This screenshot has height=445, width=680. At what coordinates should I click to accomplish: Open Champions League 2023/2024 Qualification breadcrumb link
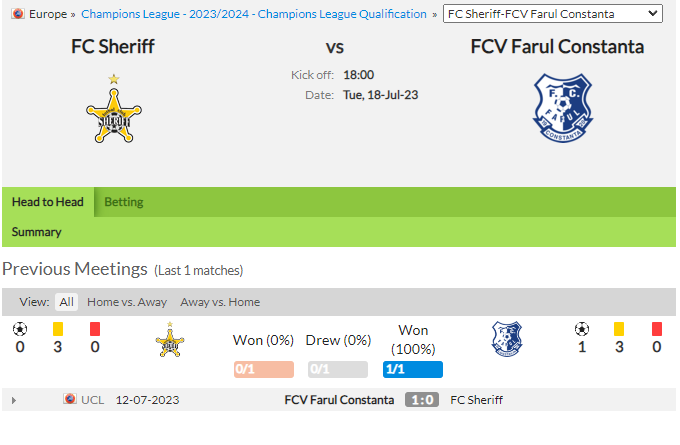tap(254, 14)
